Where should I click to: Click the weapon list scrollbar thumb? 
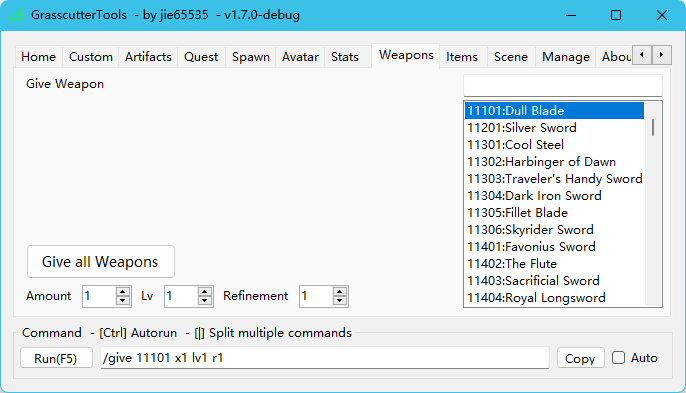653,127
